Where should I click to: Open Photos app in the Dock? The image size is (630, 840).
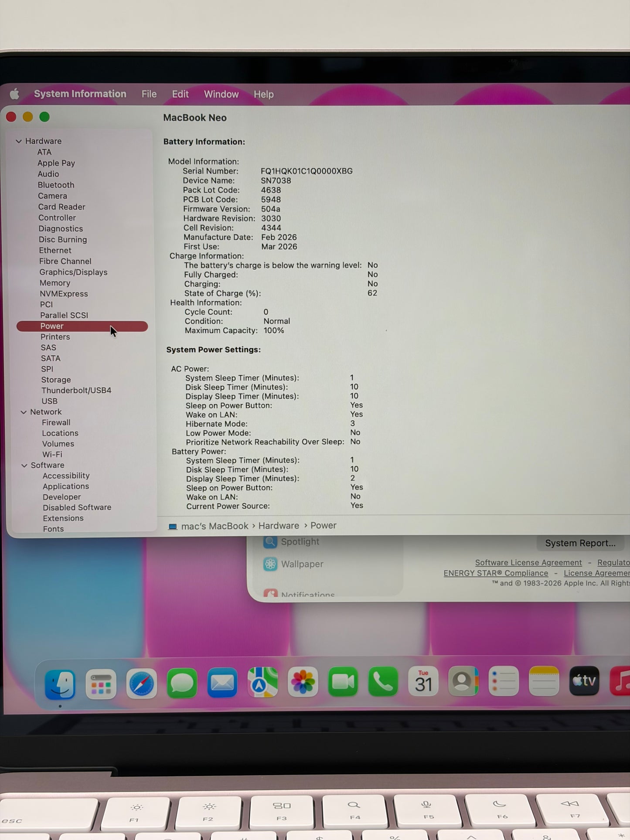click(303, 682)
